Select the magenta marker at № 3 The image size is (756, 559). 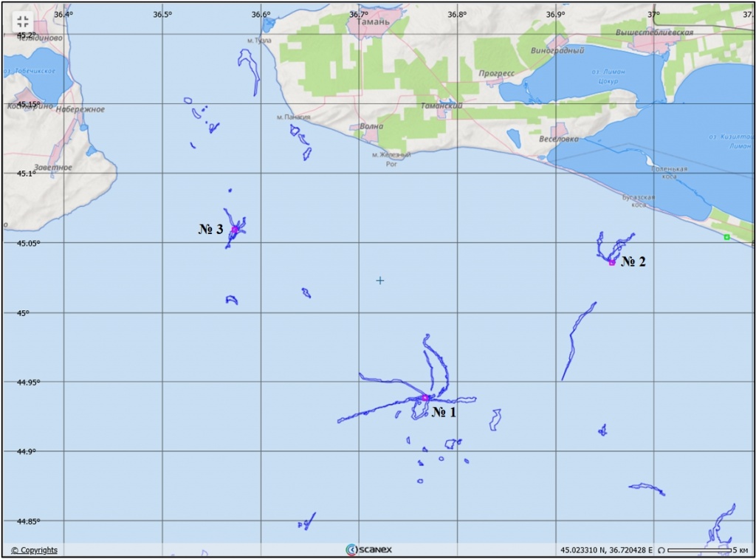(234, 230)
